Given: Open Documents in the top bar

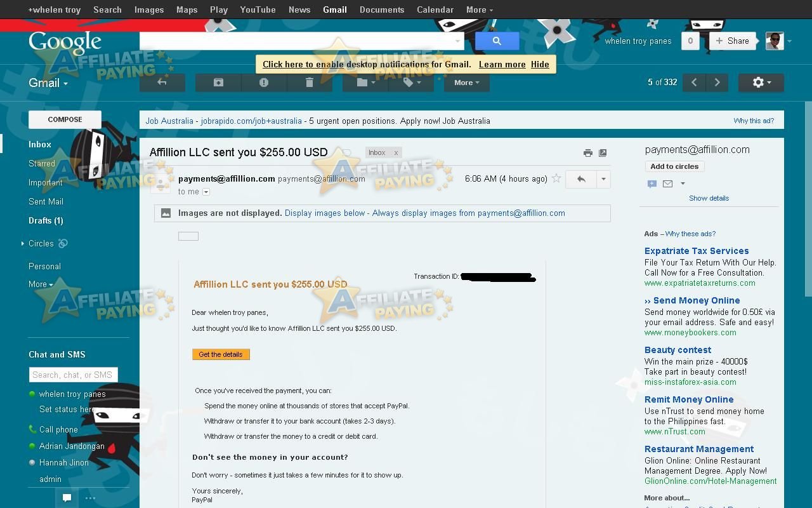Looking at the screenshot, I should click(x=382, y=10).
